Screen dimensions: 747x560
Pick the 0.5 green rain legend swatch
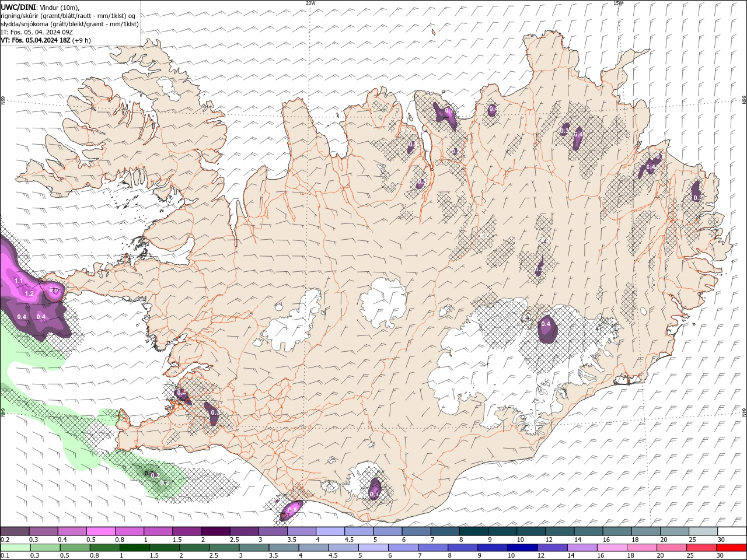click(75, 547)
